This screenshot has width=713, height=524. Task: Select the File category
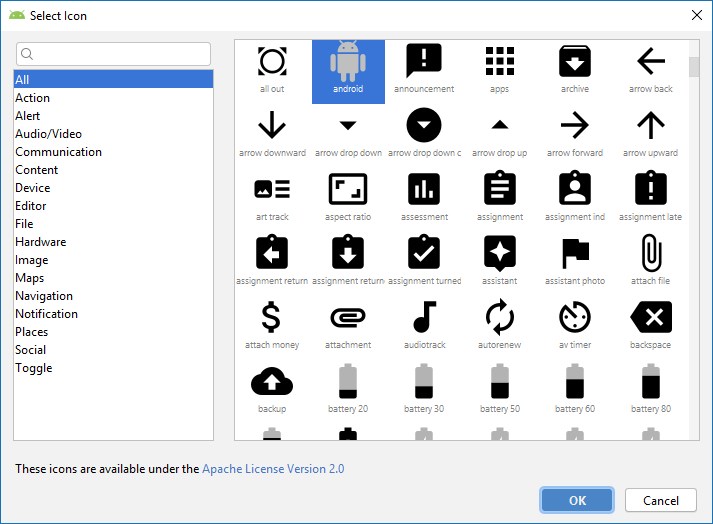coord(113,224)
